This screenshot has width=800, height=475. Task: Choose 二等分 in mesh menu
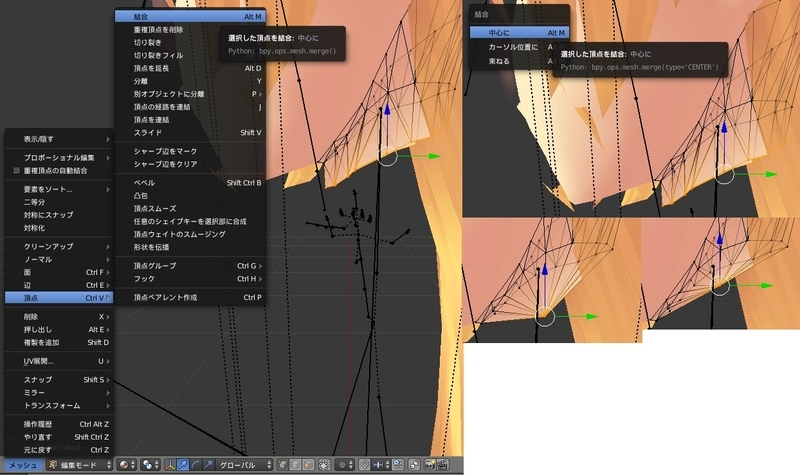point(59,202)
